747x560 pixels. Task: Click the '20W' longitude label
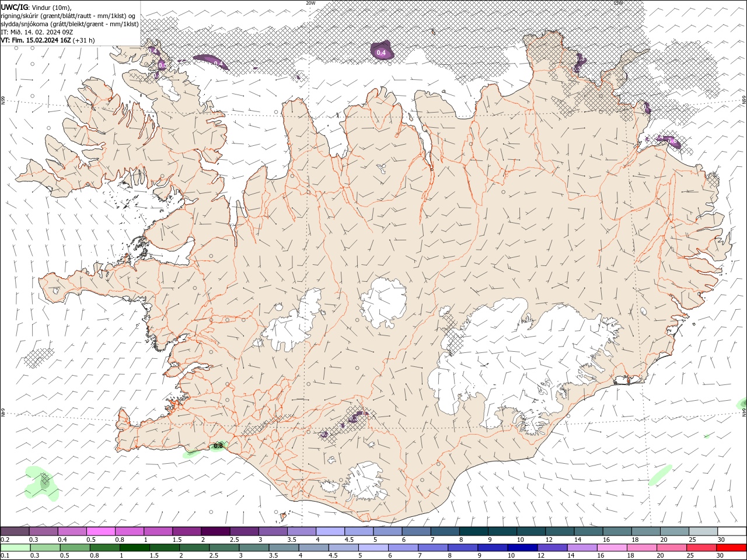(x=310, y=3)
